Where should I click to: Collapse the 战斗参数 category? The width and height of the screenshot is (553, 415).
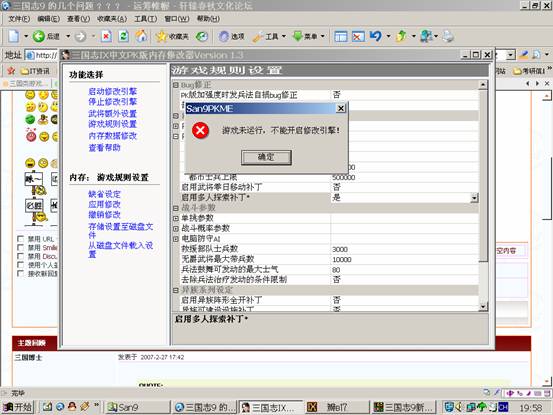pyautogui.click(x=176, y=208)
